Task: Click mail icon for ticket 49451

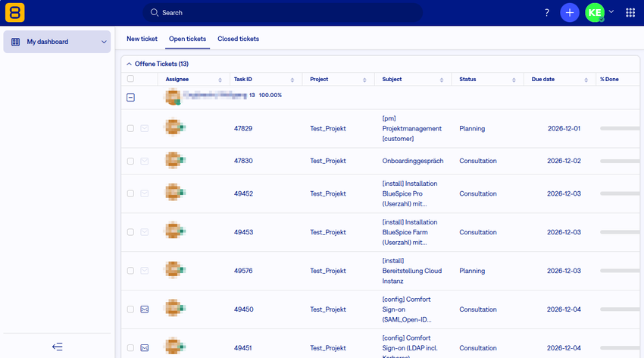Action: point(145,347)
